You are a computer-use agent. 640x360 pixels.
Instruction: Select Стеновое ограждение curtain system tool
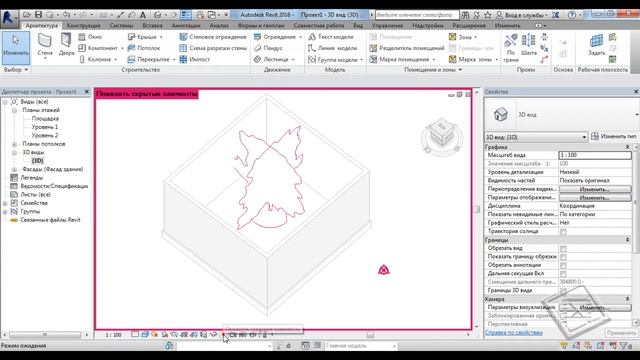coord(213,37)
